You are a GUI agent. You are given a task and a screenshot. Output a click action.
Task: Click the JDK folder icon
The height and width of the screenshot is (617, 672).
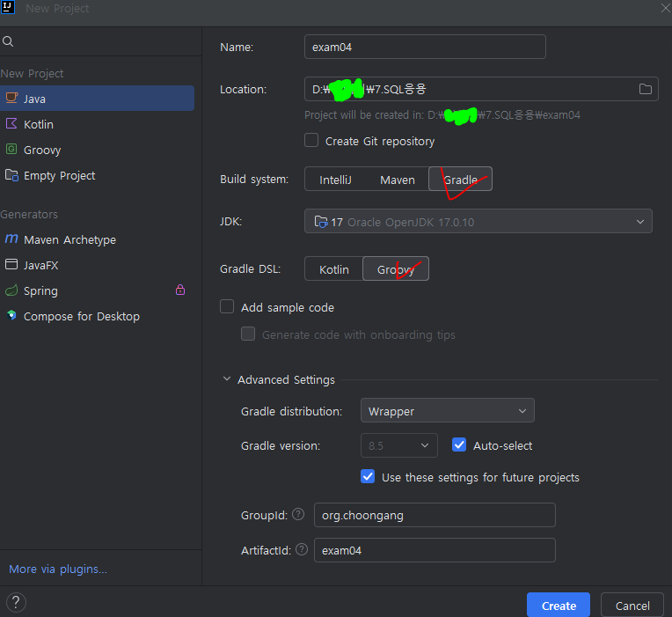tap(321, 222)
